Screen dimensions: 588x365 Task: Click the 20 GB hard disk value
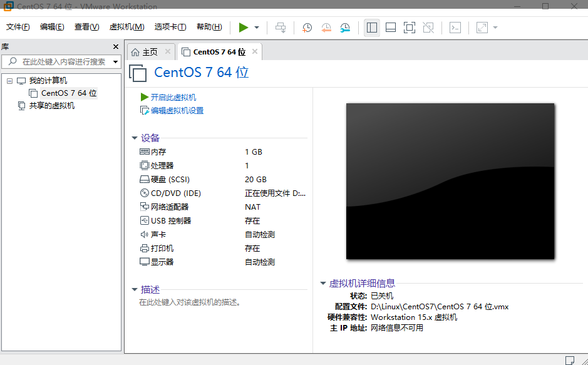click(x=255, y=180)
